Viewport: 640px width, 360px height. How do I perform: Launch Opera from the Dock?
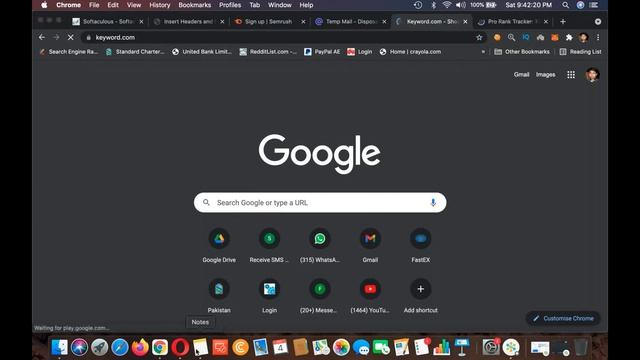pos(180,347)
